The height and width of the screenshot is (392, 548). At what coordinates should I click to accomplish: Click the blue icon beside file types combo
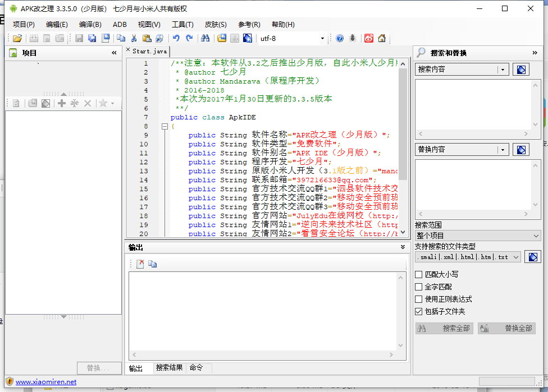533,257
